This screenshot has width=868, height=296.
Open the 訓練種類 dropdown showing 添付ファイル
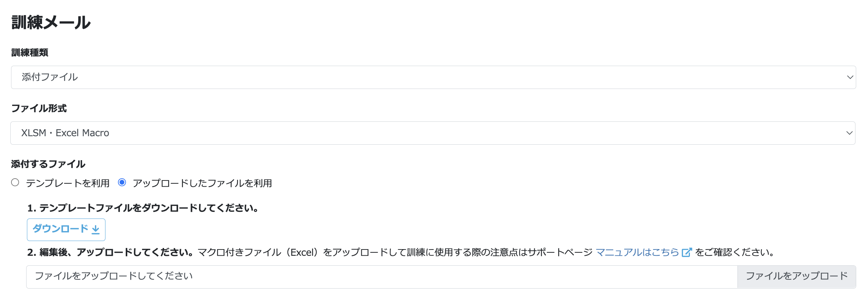point(434,77)
